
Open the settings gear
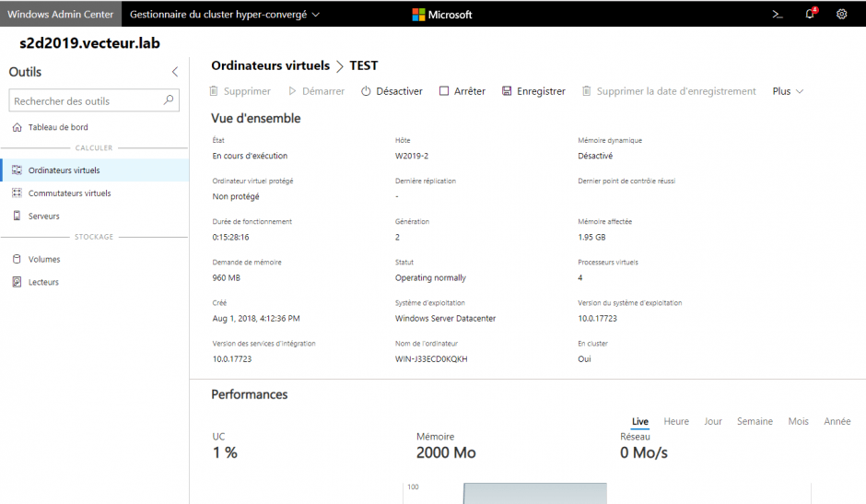tap(841, 15)
